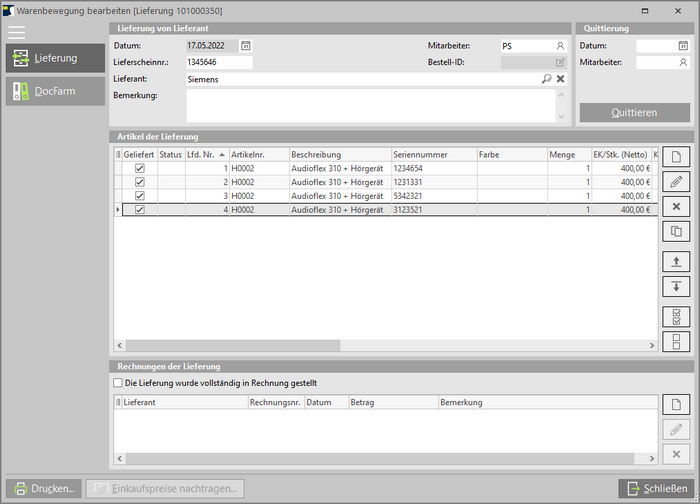Uncheck Geliefert for serial 1234654

tap(140, 169)
